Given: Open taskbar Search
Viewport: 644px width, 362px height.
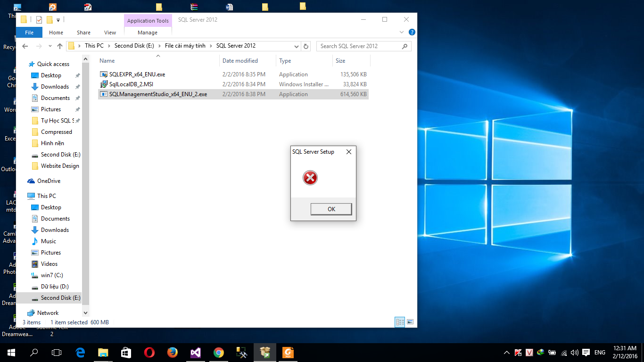Looking at the screenshot, I should pos(34,353).
